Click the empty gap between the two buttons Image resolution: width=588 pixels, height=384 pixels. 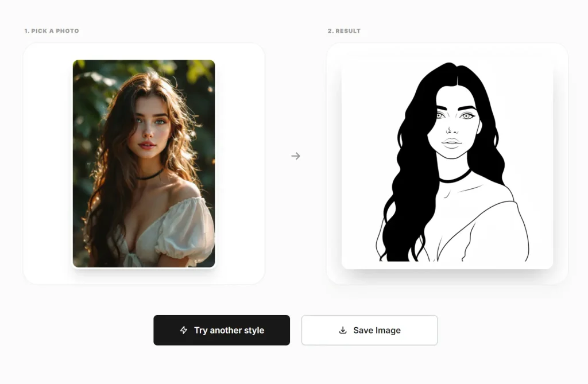296,330
